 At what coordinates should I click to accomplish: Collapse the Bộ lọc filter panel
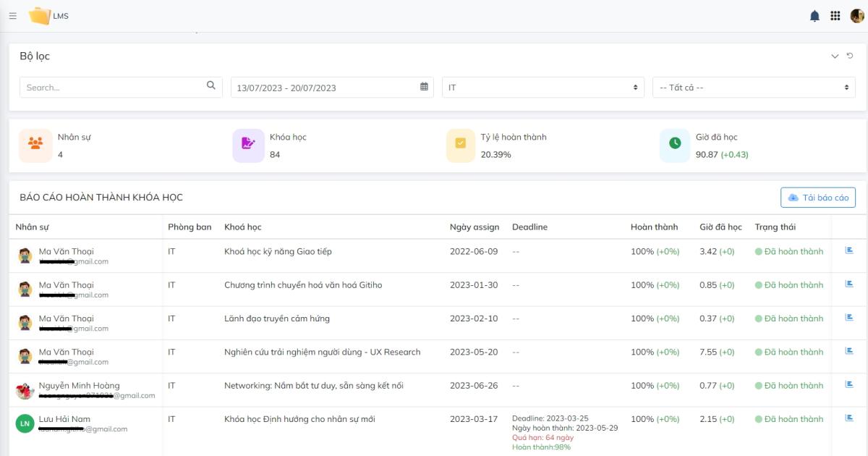(x=835, y=56)
